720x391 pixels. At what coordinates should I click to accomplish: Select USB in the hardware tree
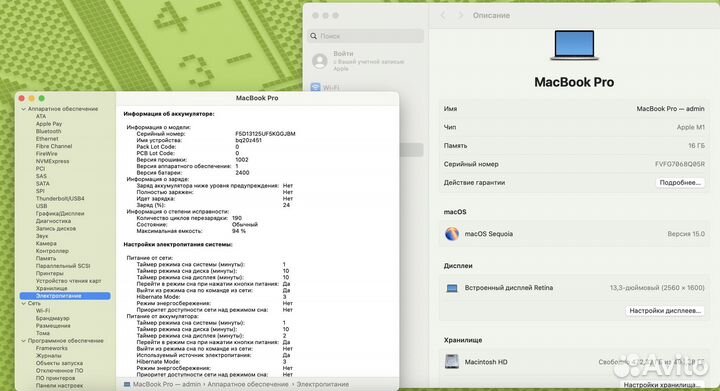(41, 206)
